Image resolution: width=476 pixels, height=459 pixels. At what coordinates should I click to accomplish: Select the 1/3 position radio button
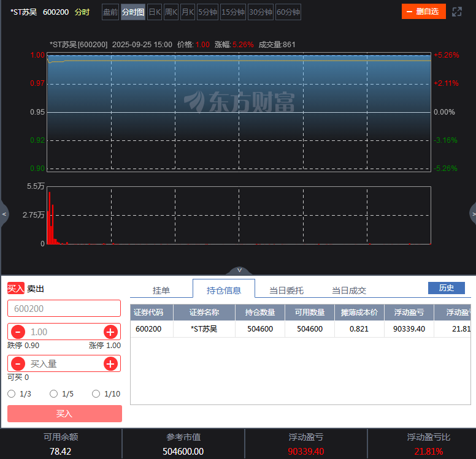(x=12, y=394)
